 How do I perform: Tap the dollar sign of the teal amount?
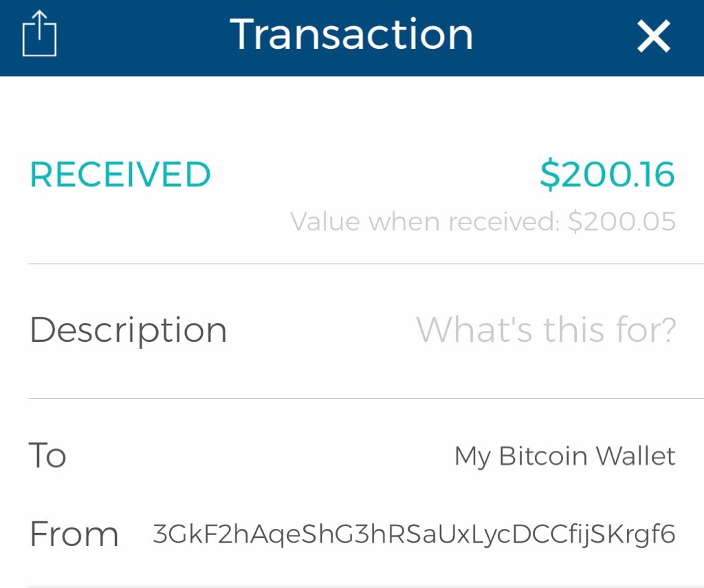[549, 175]
